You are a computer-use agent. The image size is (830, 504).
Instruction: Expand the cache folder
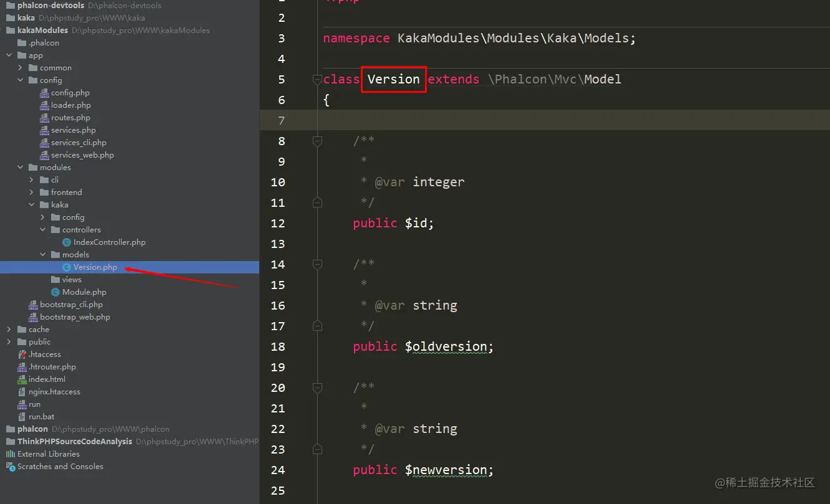(x=9, y=330)
